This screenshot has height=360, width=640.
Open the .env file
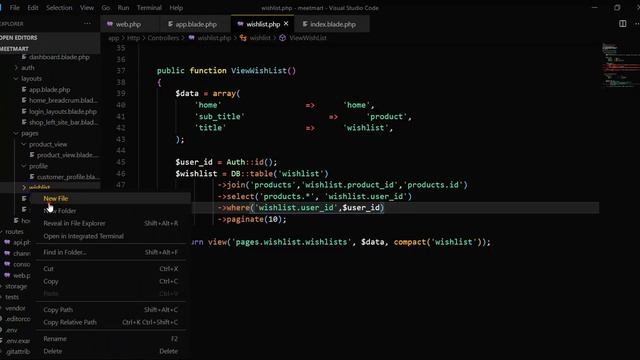click(11, 330)
